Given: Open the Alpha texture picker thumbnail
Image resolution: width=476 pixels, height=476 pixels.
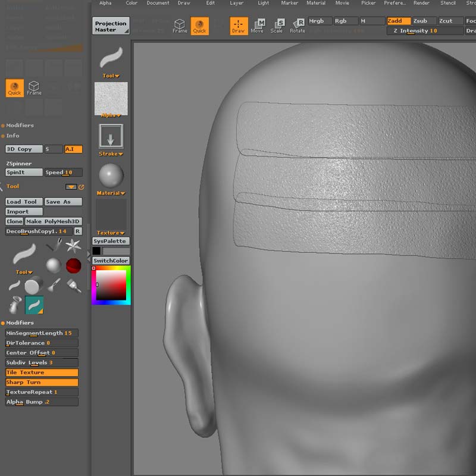Looking at the screenshot, I should click(x=111, y=99).
